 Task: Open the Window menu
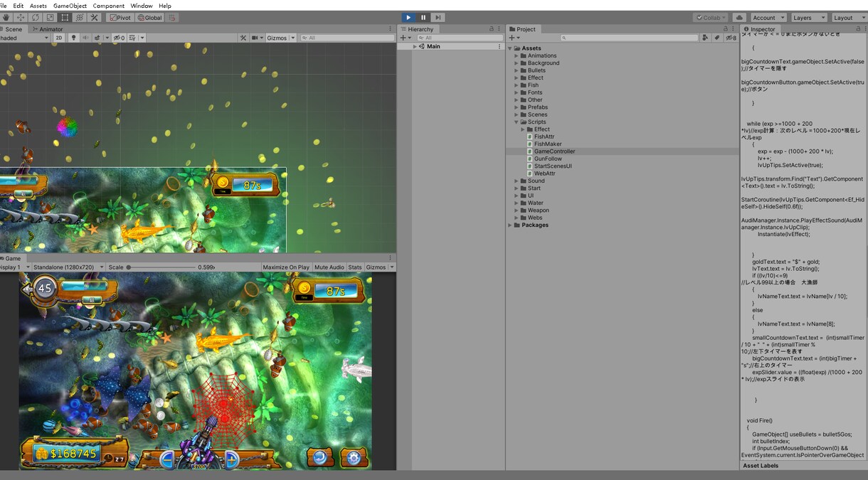coord(142,6)
